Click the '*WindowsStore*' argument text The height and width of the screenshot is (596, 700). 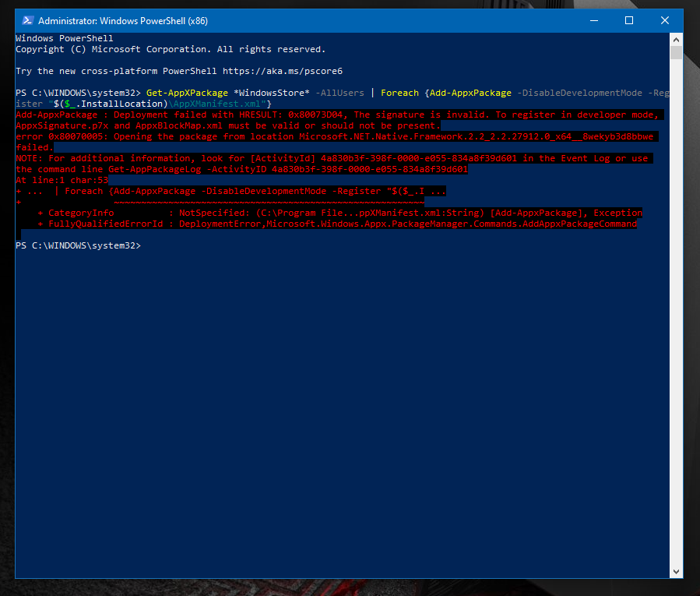pos(272,93)
